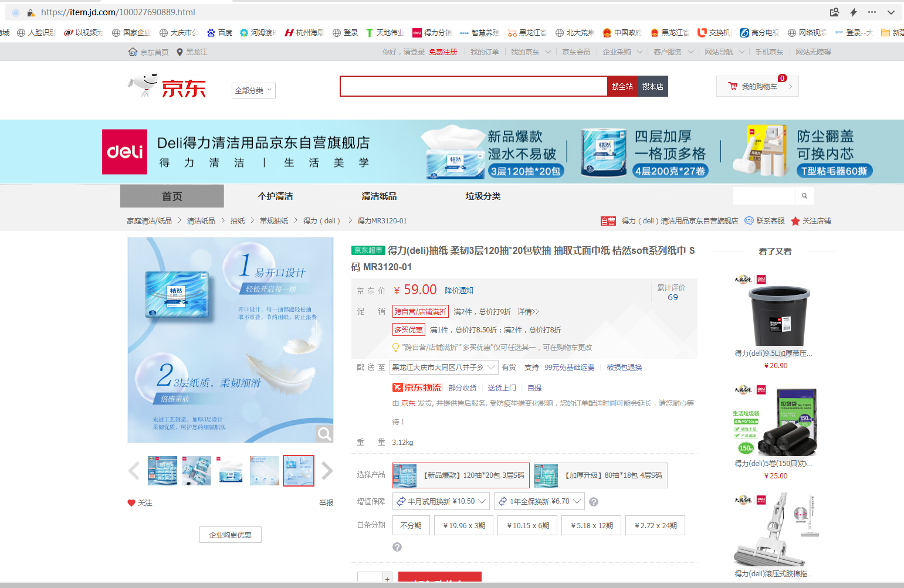Expand the 全部分类 category dropdown
Screen dimensions: 904x588
(253, 91)
